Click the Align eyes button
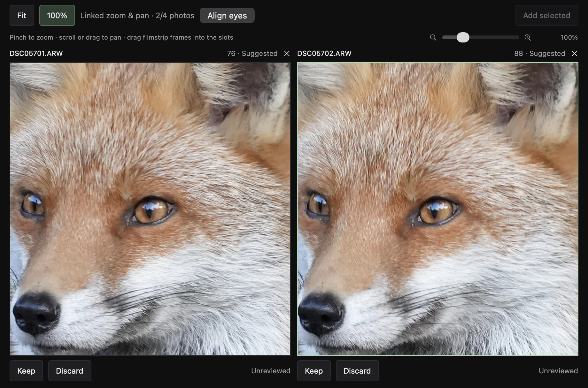Screen dimensions: 588x388 coord(227,15)
